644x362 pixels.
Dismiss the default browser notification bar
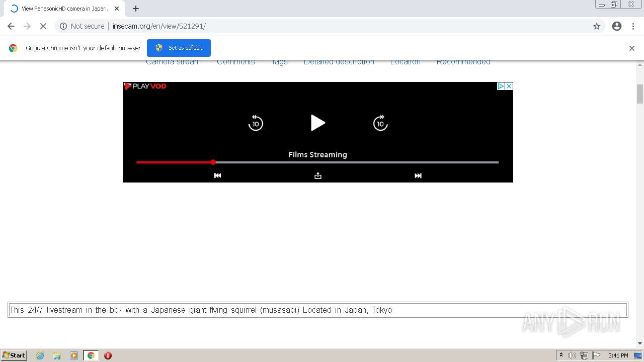pos(632,48)
